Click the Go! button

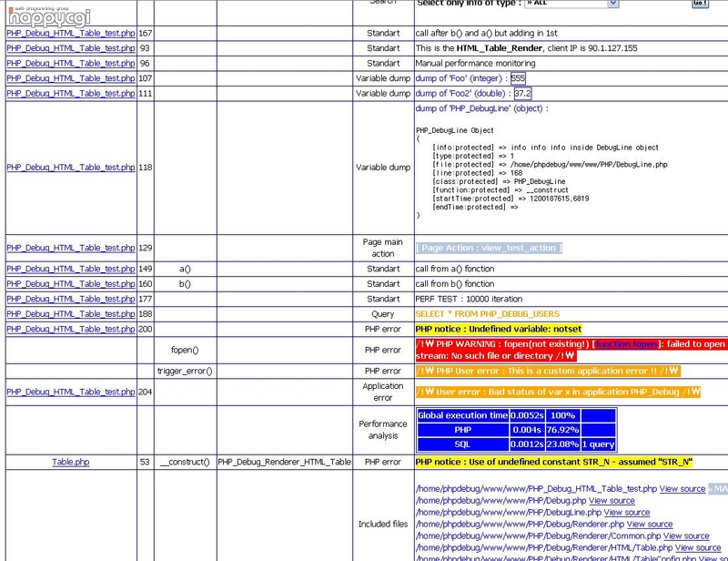[x=700, y=3]
